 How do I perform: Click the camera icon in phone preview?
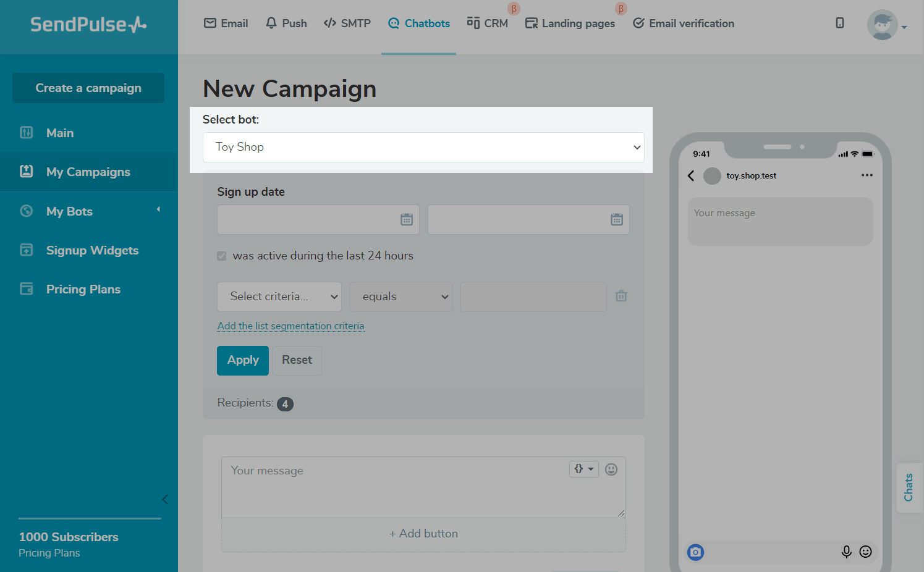tap(695, 552)
